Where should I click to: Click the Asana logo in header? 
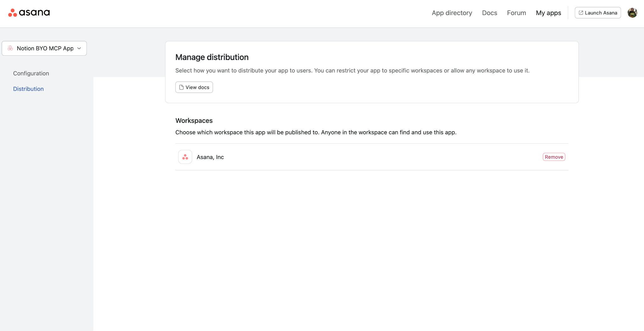pos(29,13)
